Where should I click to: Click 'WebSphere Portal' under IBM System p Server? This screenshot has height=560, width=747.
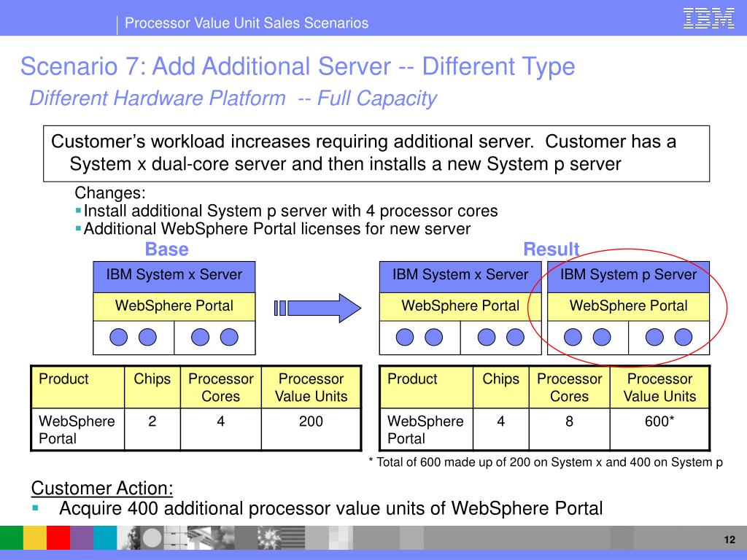tap(628, 306)
